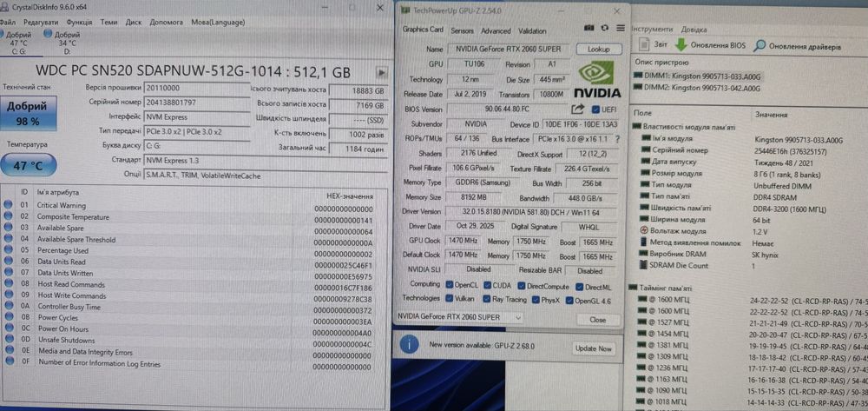
Task: Click the HEX-значення column header
Action: tap(351, 196)
